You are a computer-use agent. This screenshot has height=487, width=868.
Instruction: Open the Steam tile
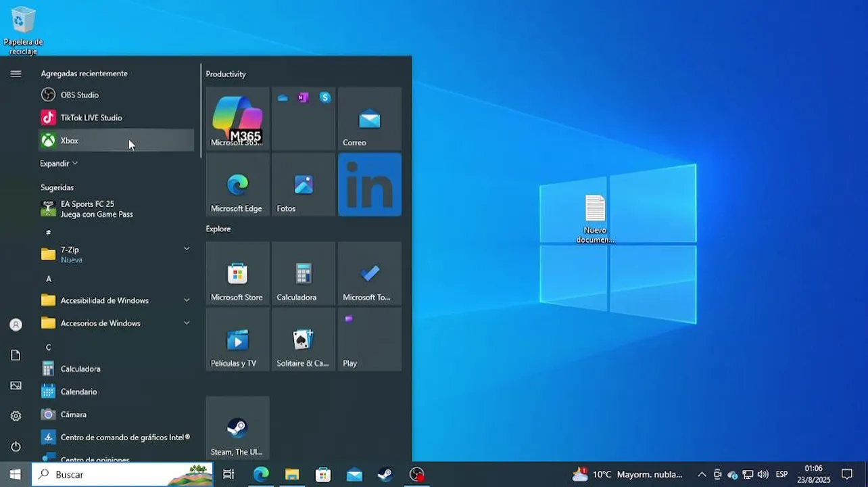tap(237, 428)
